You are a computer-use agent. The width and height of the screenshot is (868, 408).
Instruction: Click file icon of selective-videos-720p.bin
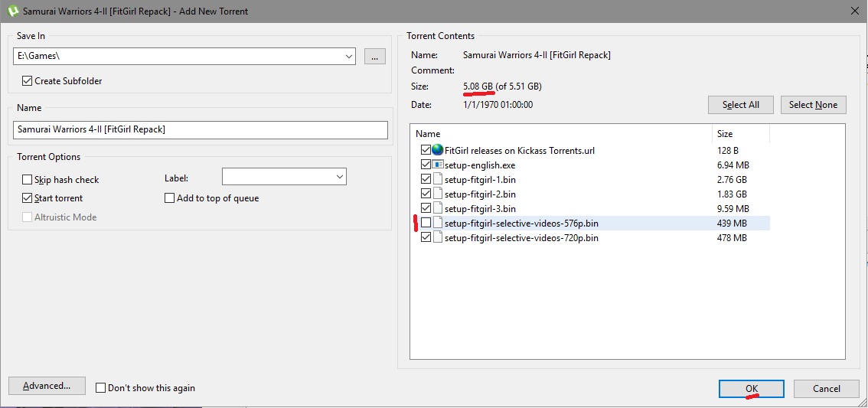coord(437,238)
